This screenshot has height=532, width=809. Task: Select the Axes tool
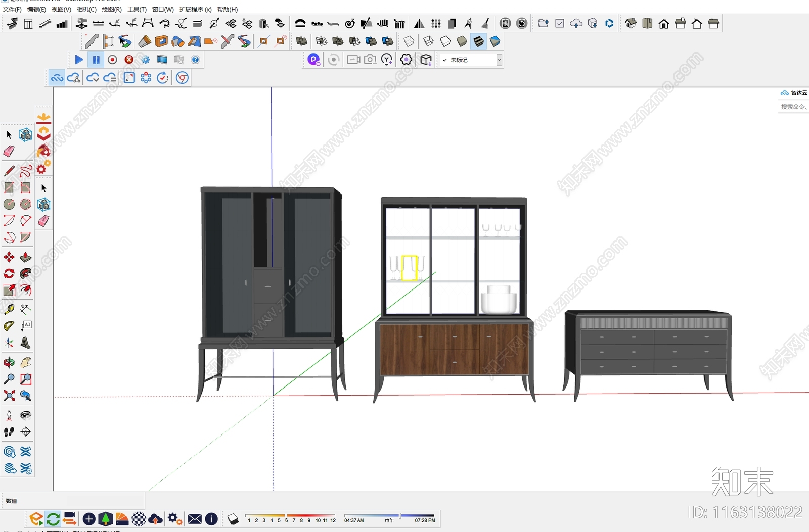(9, 343)
